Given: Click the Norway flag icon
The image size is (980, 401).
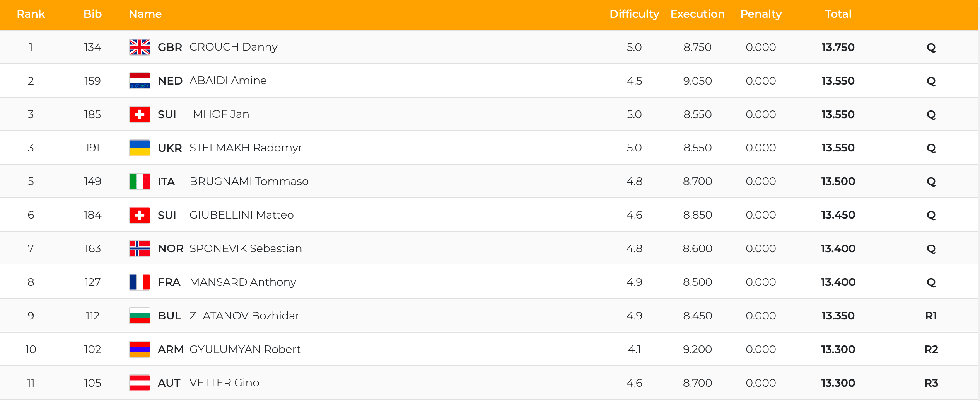Looking at the screenshot, I should point(139,248).
